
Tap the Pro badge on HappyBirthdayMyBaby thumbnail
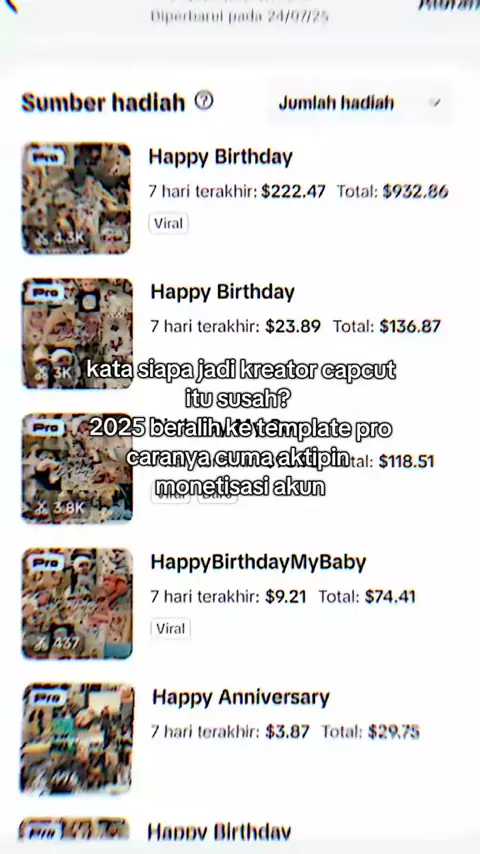47,563
